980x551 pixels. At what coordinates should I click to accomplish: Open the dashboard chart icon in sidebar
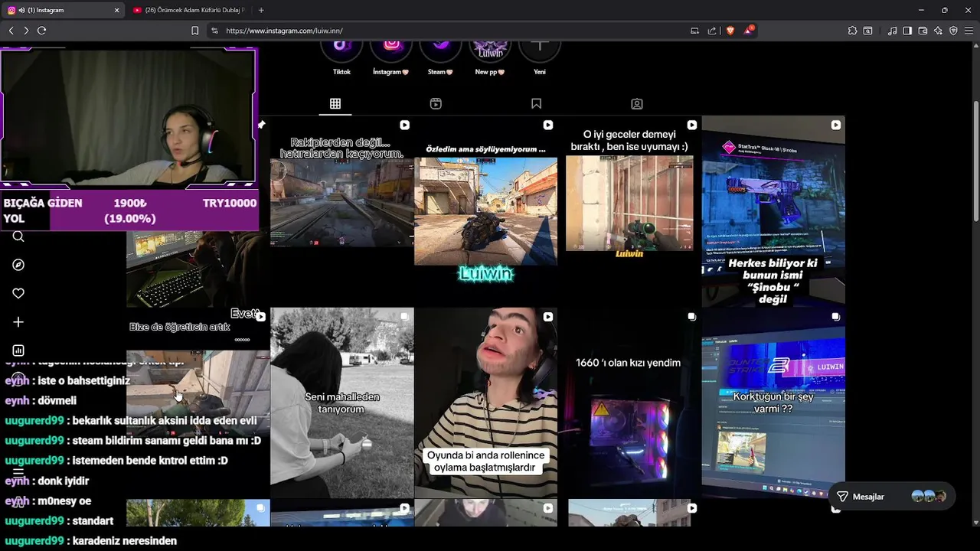[x=18, y=350]
